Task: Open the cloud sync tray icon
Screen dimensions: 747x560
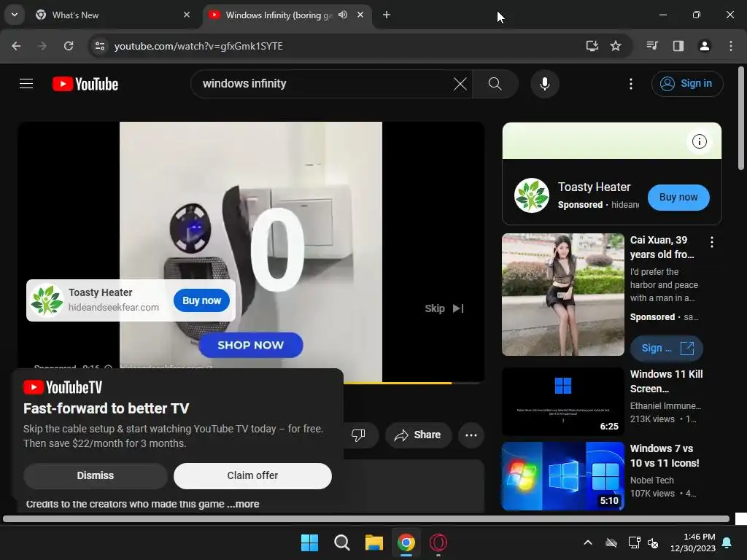Action: [611, 542]
